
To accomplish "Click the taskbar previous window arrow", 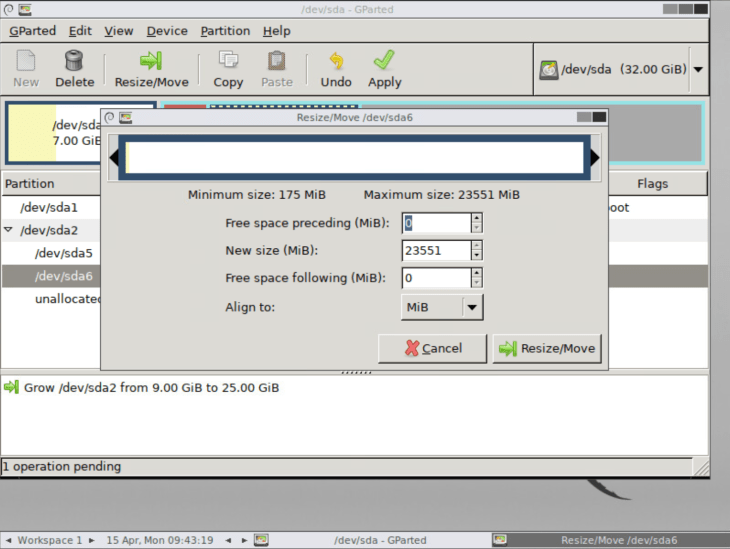I will (x=228, y=540).
